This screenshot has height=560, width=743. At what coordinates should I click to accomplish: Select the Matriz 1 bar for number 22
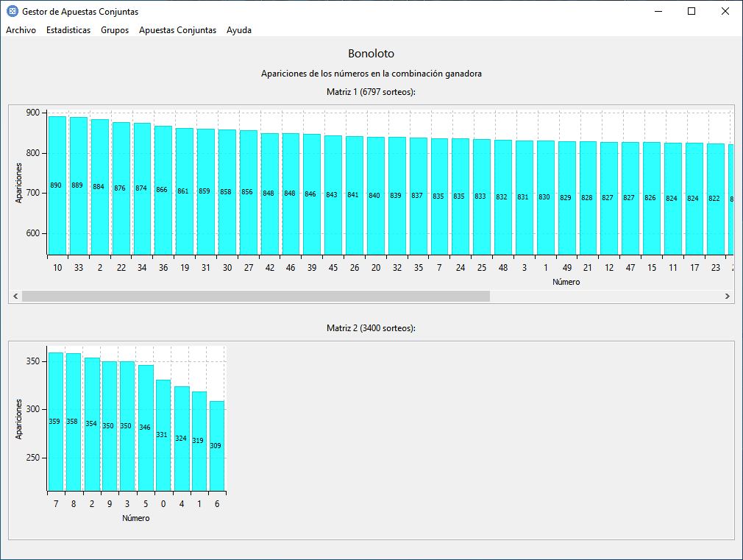click(121, 188)
